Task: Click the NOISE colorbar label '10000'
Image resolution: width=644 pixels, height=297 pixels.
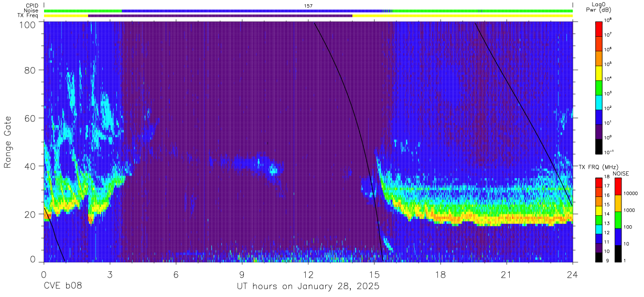Action: (x=631, y=194)
